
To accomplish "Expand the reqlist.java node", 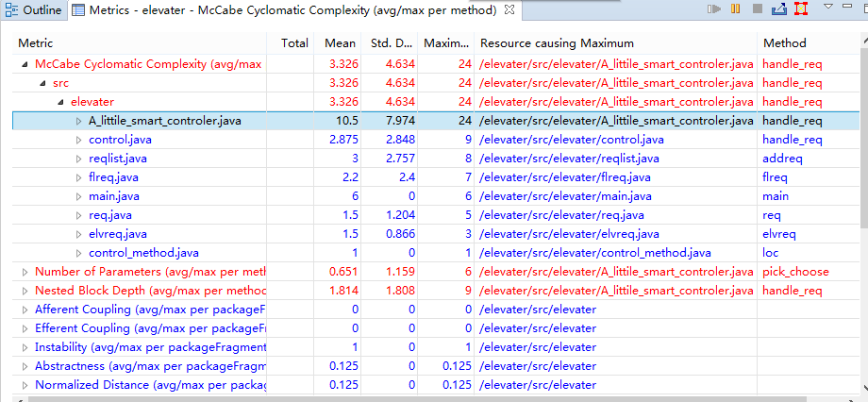I will click(x=78, y=159).
